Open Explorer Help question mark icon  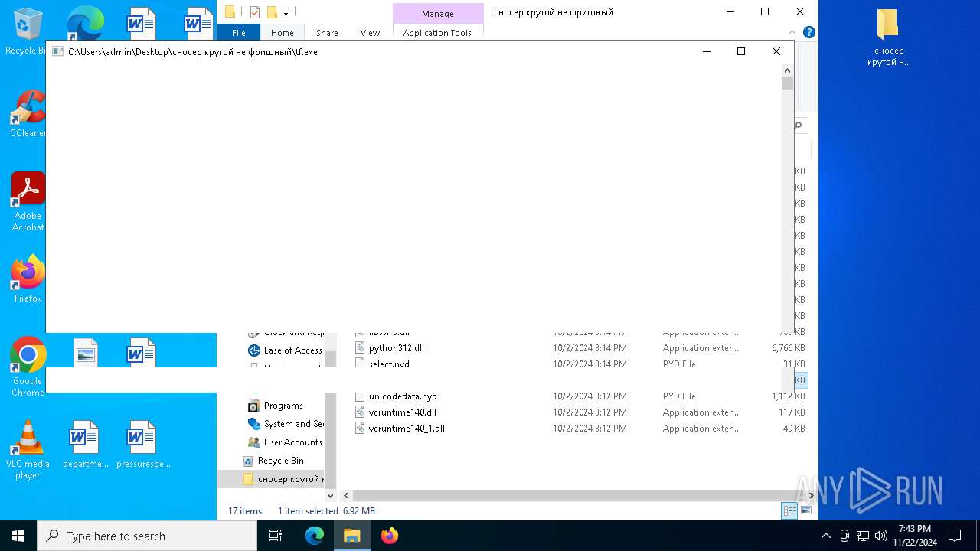pos(809,32)
